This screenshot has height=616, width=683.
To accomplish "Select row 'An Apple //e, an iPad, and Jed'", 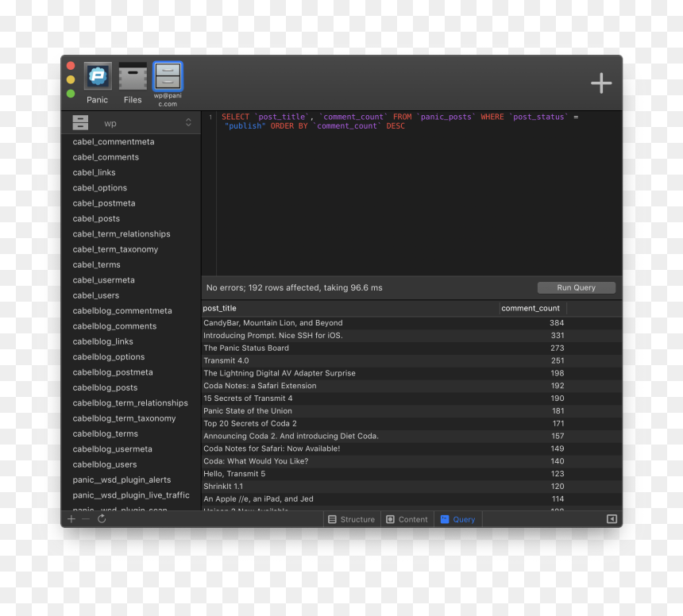I will tap(411, 499).
